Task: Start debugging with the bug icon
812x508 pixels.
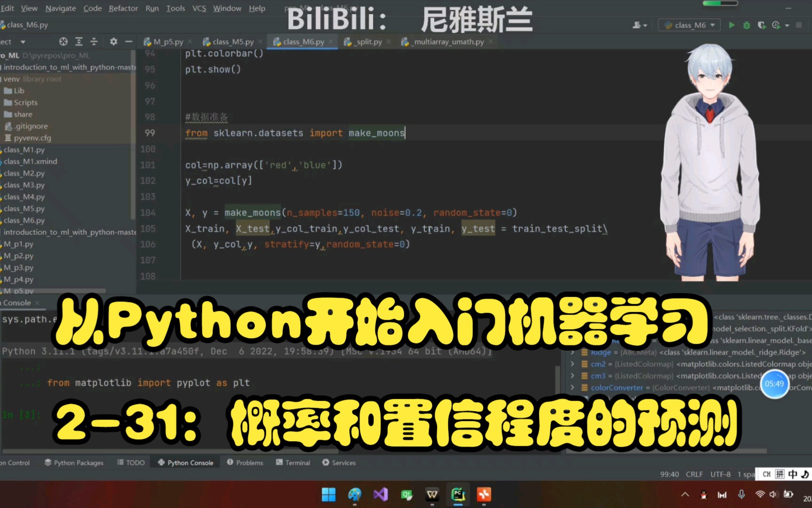Action: coord(746,25)
